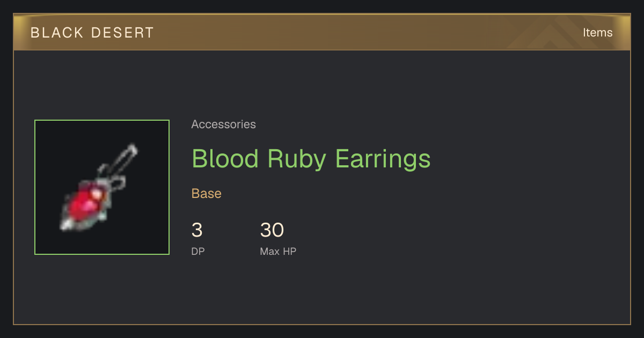Click the pointed silver tip of earring
This screenshot has width=644, height=338.
(x=67, y=224)
